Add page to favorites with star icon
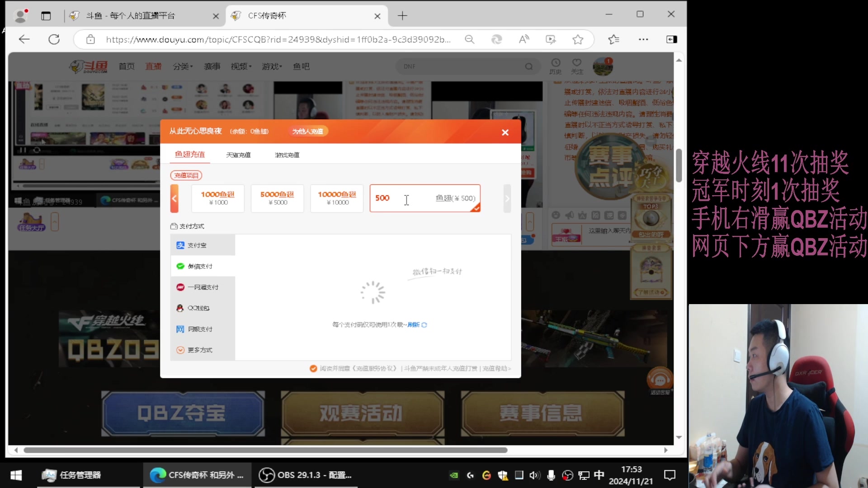The image size is (868, 488). coord(578,39)
